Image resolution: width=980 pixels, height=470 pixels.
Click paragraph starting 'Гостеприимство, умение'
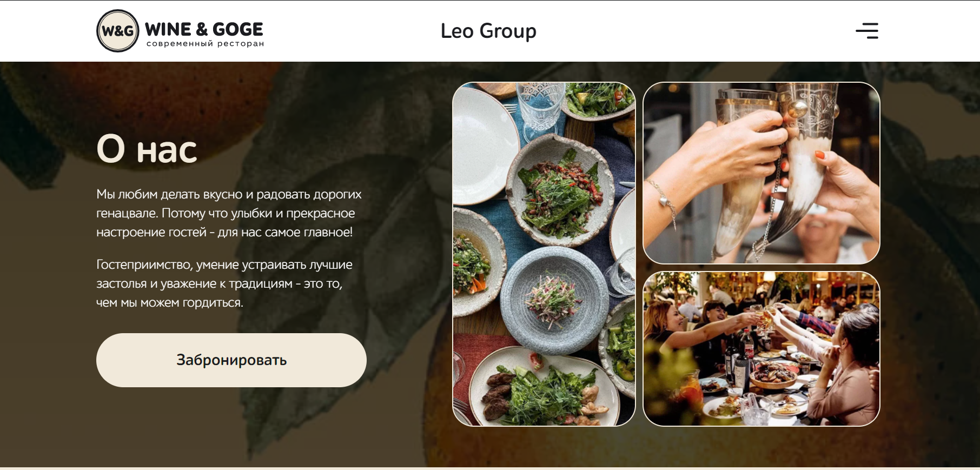pos(224,283)
